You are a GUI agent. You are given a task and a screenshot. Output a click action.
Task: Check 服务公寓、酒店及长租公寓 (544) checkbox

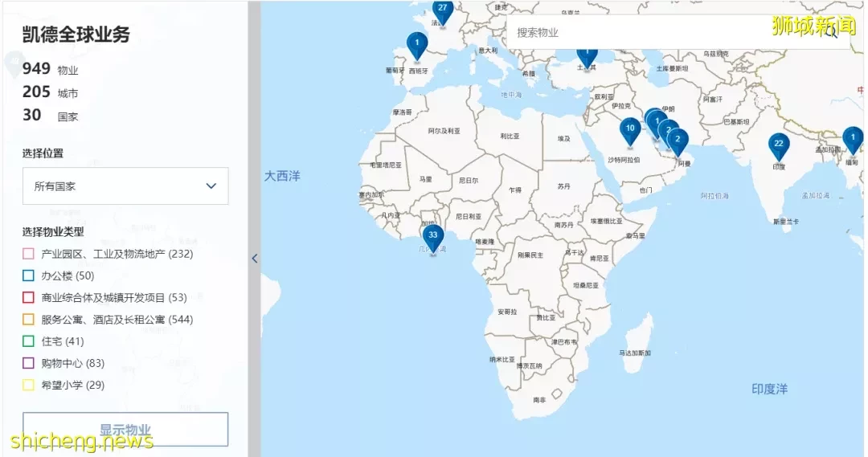click(28, 319)
